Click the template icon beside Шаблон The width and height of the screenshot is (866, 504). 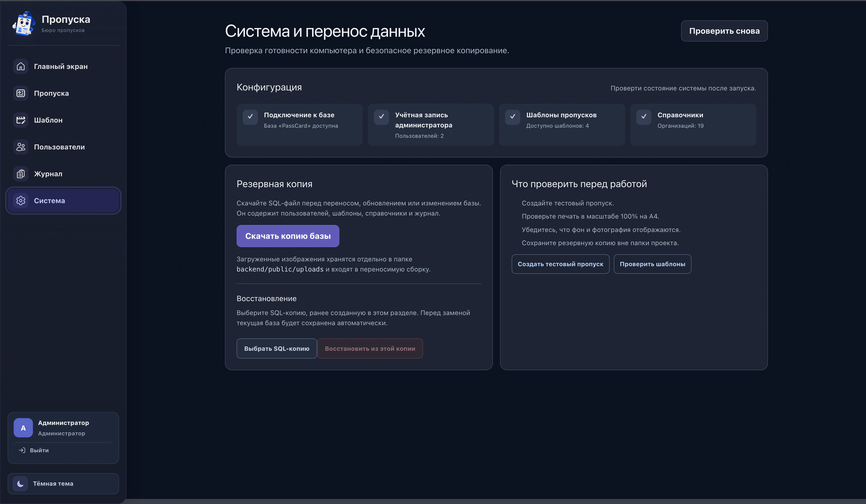point(21,120)
